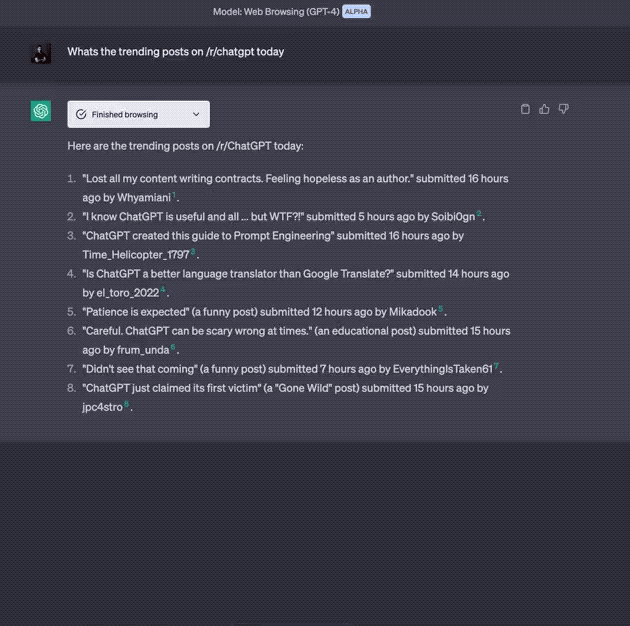
Task: Click the ALPHA badge at the top
Action: 356,11
